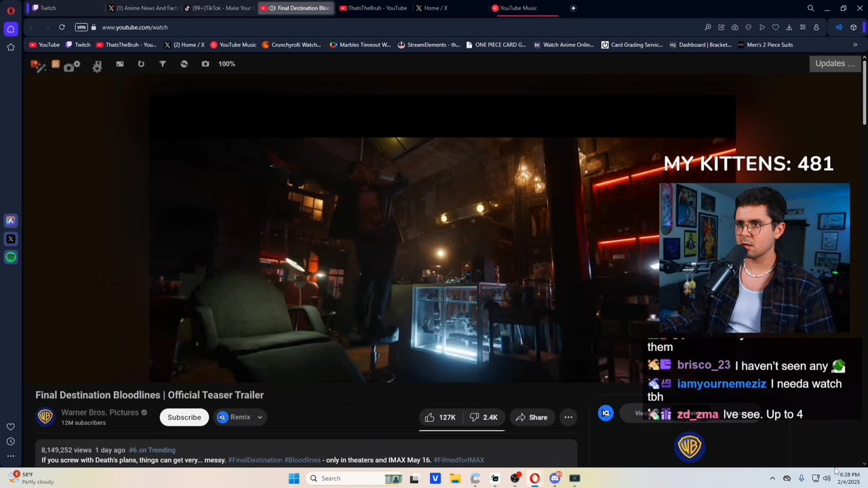This screenshot has width=868, height=488.
Task: Open the ONE PIECE CARD G... bookmark
Action: [496, 45]
